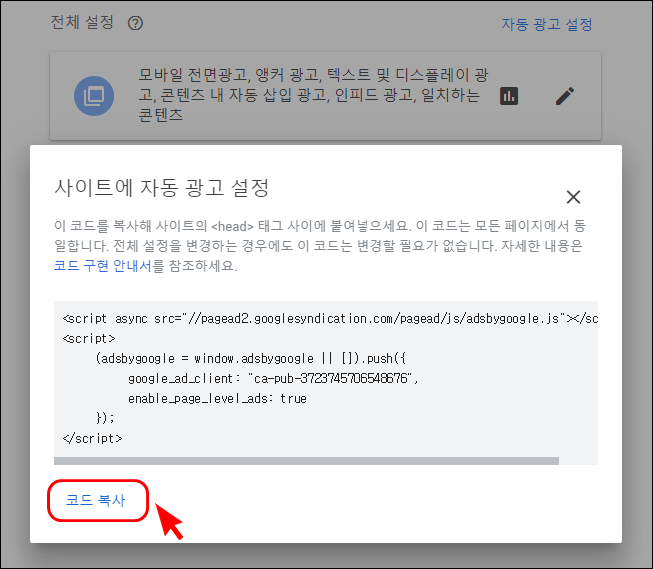Click the horizontal scrollbar under the code box
Viewport: 653px width, 569px height.
click(x=306, y=461)
